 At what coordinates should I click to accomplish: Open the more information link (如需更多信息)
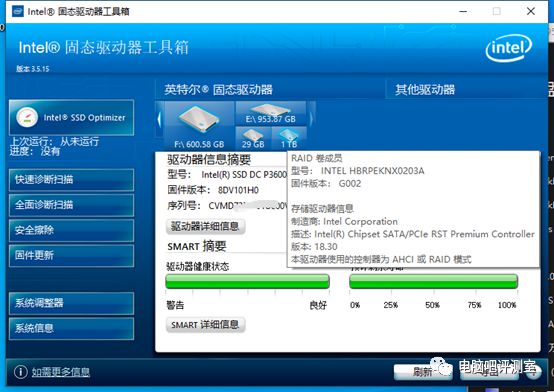coord(61,372)
